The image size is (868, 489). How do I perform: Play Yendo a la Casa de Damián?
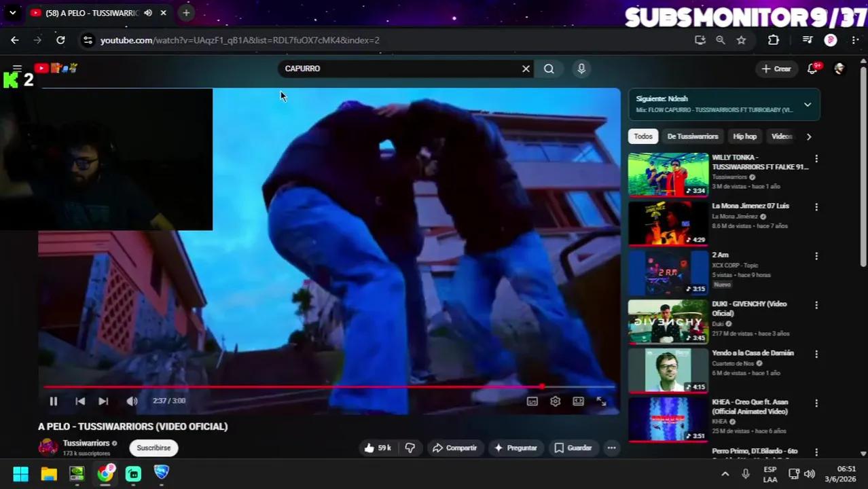(x=668, y=370)
